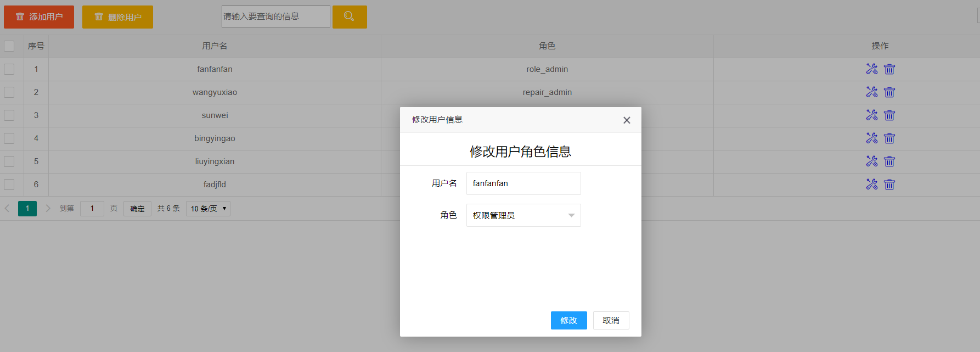Click username cell wangyuxiao
980x352 pixels.
click(215, 92)
